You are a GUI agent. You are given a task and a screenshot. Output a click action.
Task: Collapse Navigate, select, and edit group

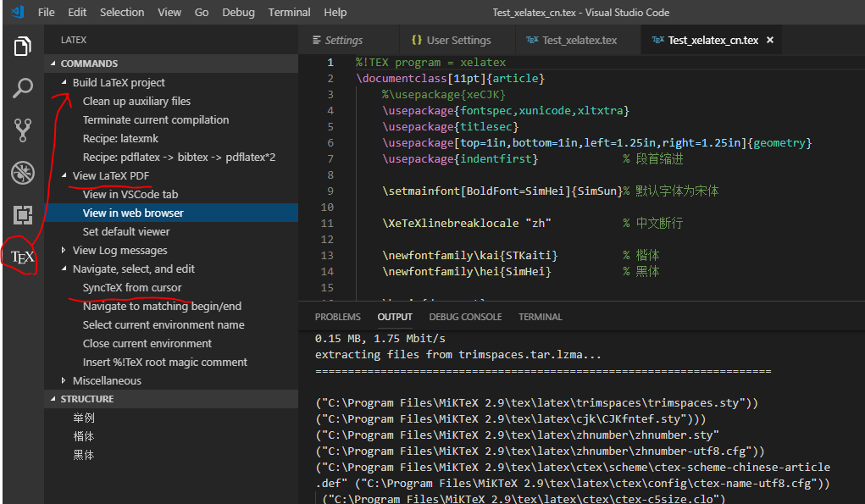click(64, 269)
